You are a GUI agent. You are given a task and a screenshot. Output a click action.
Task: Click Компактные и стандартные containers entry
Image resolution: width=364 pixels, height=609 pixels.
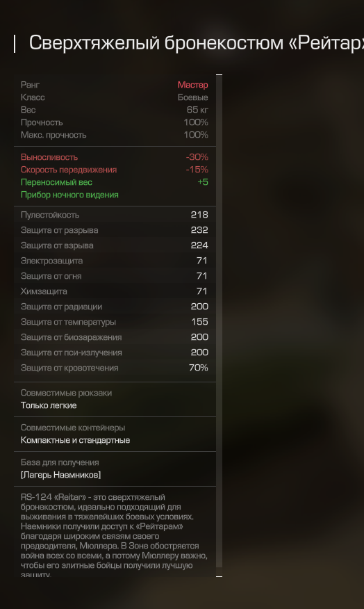point(75,440)
